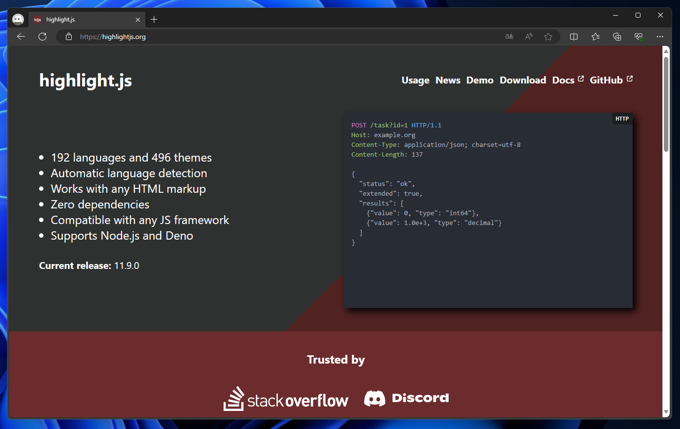Click the Content-Type header code line
Viewport: 680px width, 429px height.
(435, 145)
